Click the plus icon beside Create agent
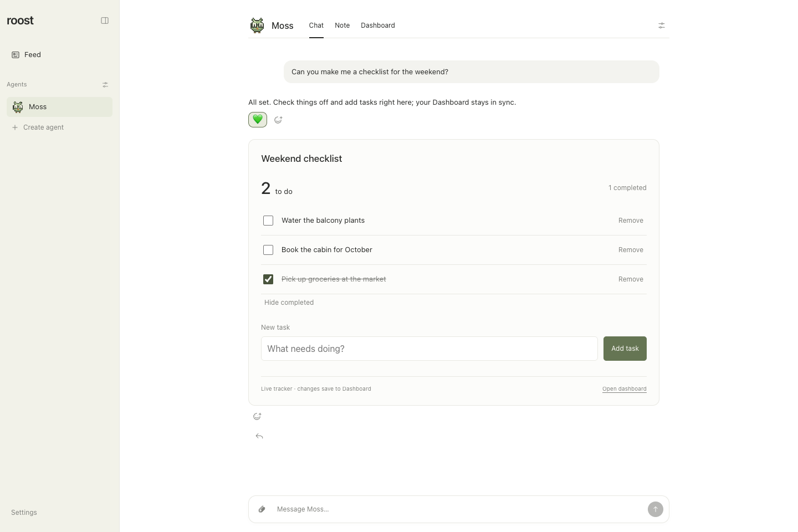Image resolution: width=798 pixels, height=532 pixels. click(15, 127)
